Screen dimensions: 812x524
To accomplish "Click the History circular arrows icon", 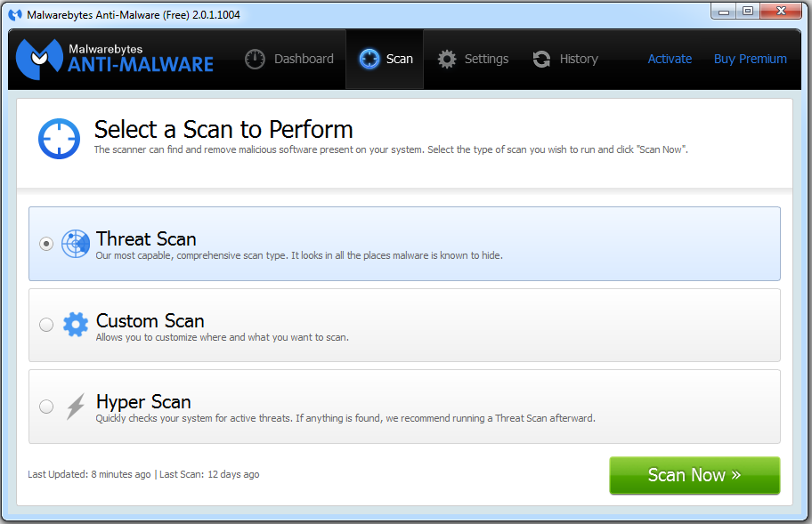I will pos(541,59).
